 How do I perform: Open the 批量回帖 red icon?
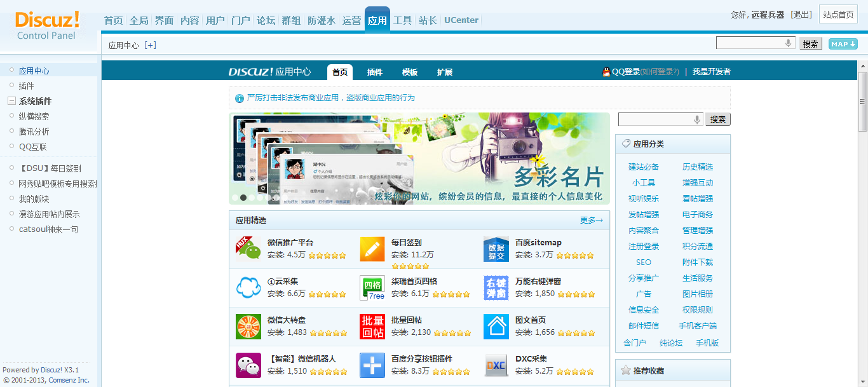pyautogui.click(x=372, y=327)
